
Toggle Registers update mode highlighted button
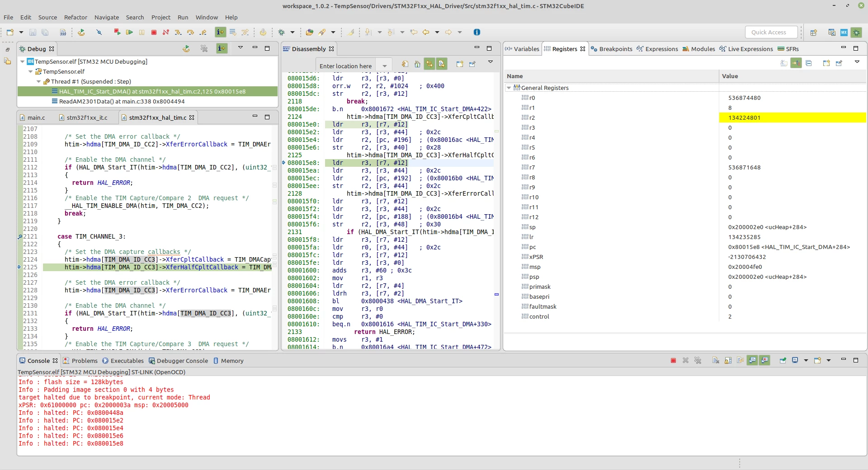point(796,63)
